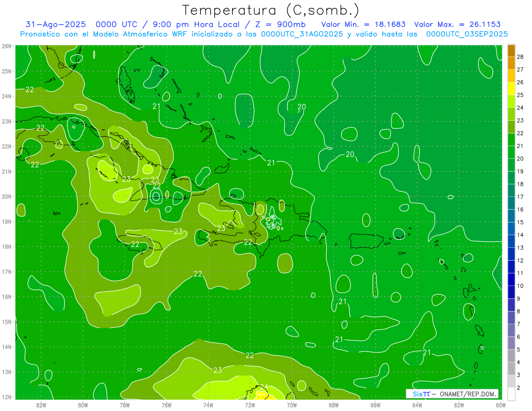532x411 pixels.
Task: Click colorbar legend label "7"
Action: [x=519, y=324]
